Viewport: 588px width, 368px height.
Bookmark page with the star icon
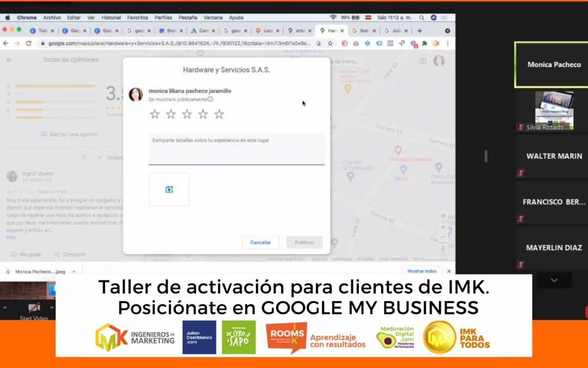pyautogui.click(x=330, y=43)
